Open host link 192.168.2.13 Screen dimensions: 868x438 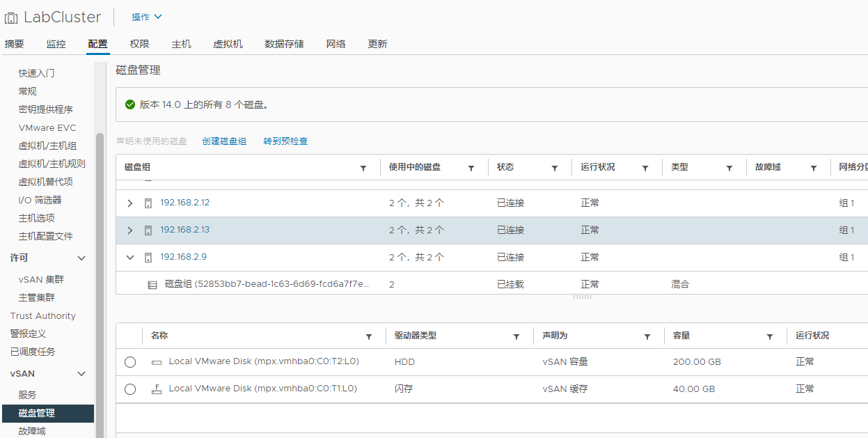185,230
